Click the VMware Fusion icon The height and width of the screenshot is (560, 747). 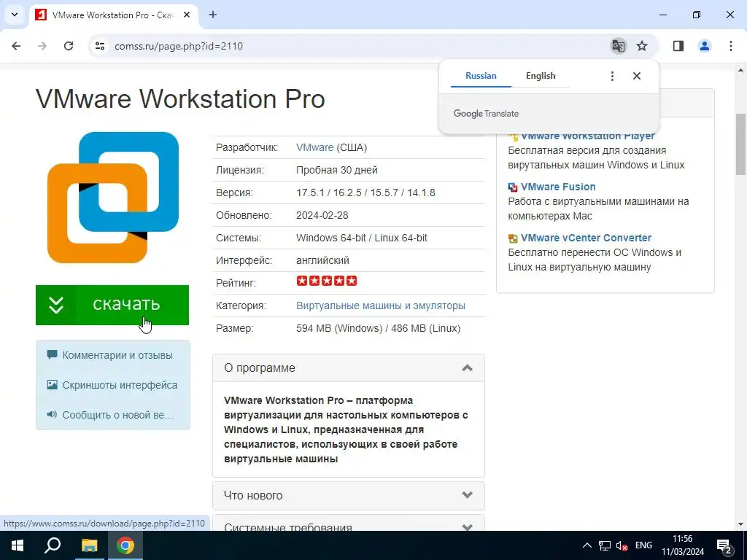[513, 187]
